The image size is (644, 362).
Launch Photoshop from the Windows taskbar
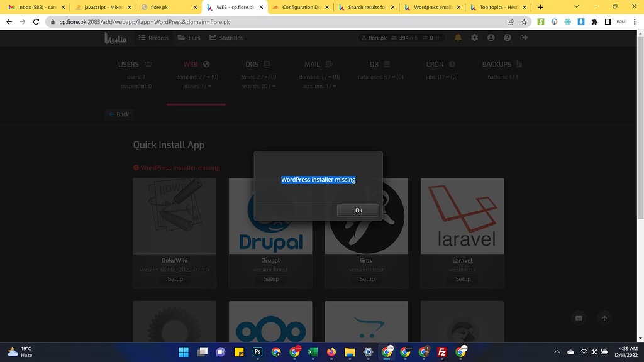pos(257,353)
